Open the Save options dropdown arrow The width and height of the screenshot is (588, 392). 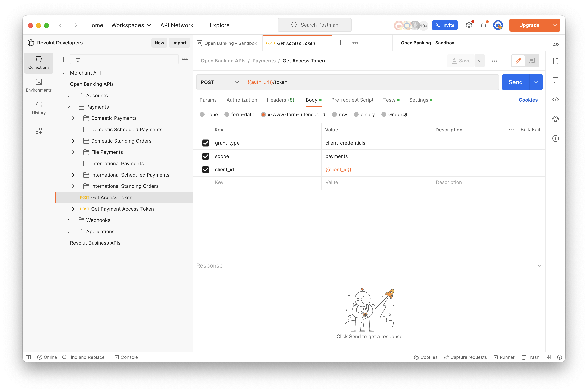480,61
